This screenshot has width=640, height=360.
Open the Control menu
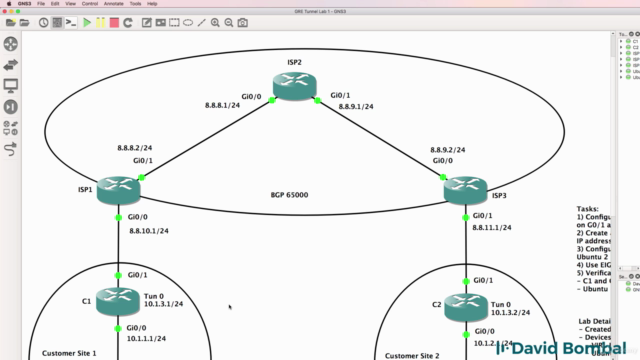point(89,4)
